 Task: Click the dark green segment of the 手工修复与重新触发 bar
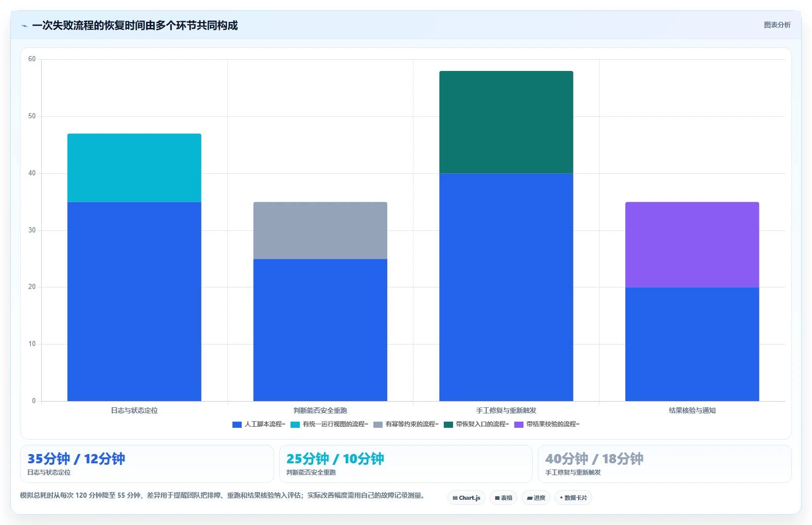pyautogui.click(x=506, y=122)
